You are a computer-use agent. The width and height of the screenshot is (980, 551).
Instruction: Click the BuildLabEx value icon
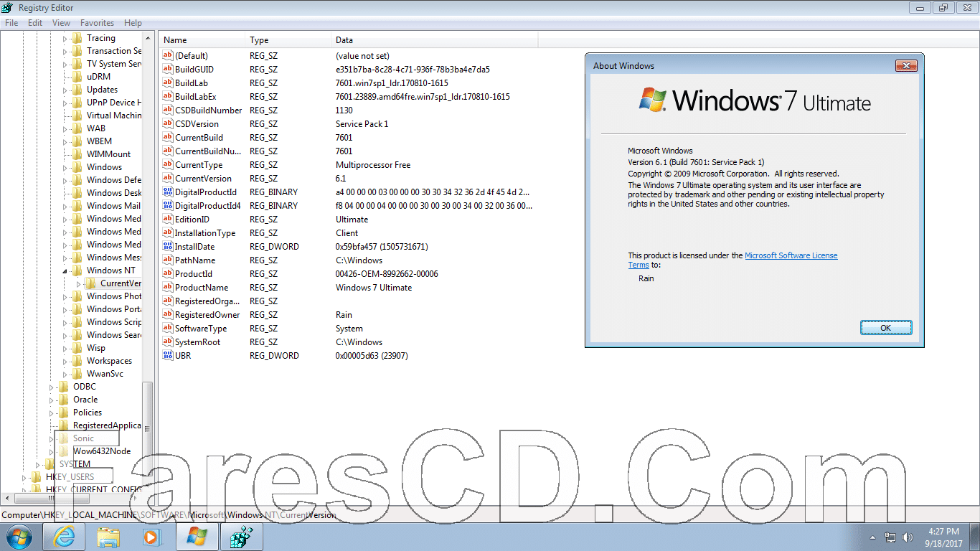168,97
